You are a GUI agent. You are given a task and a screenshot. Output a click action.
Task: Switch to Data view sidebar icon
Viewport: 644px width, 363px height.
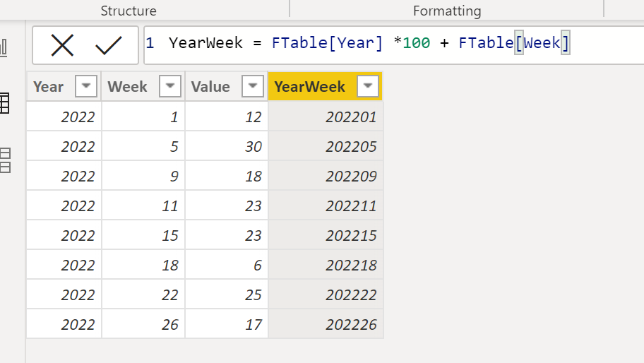[x=4, y=103]
